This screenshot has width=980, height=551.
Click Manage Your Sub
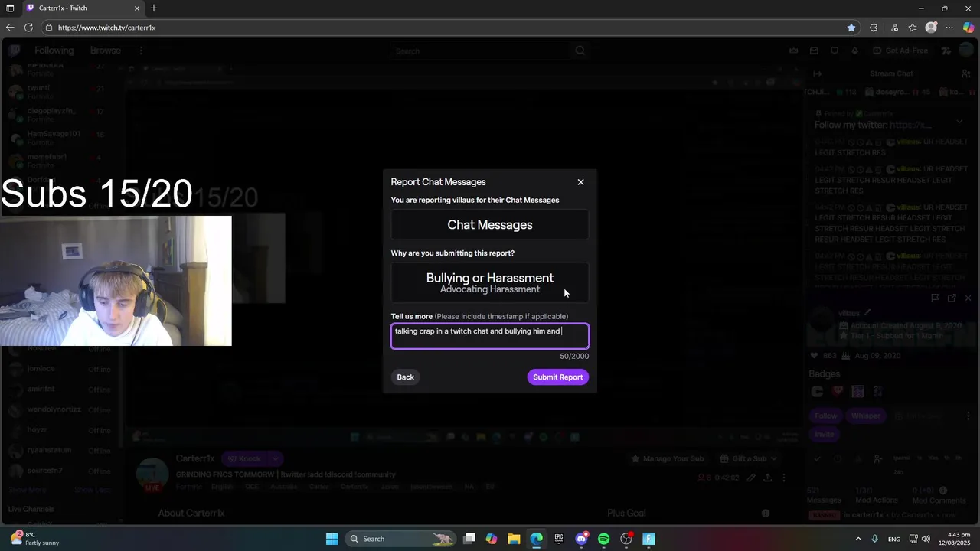pos(667,458)
